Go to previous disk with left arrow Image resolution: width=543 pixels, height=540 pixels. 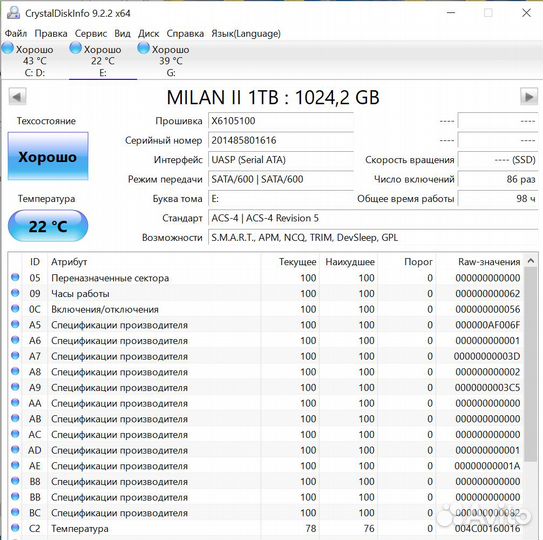coord(17,97)
